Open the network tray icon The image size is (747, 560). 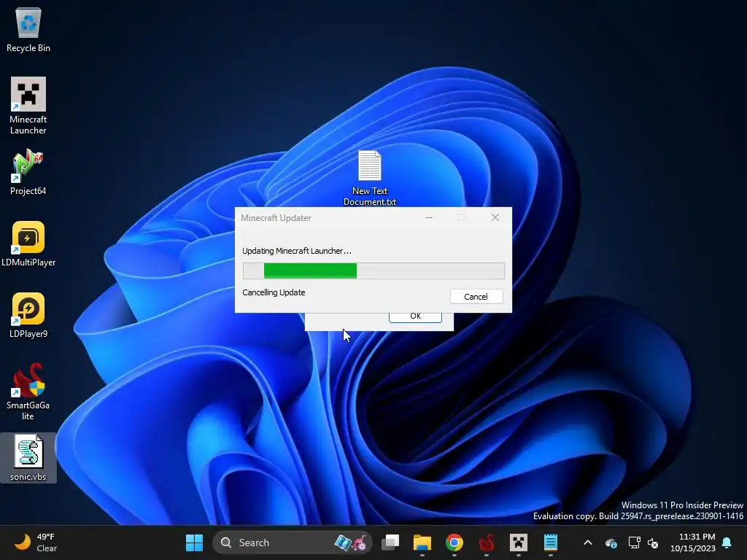pyautogui.click(x=634, y=542)
